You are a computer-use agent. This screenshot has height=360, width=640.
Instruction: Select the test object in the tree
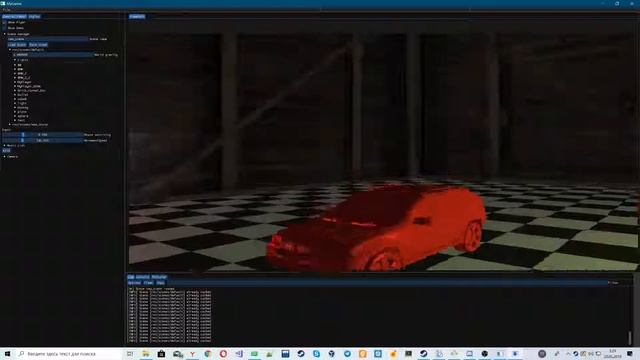pyautogui.click(x=21, y=120)
